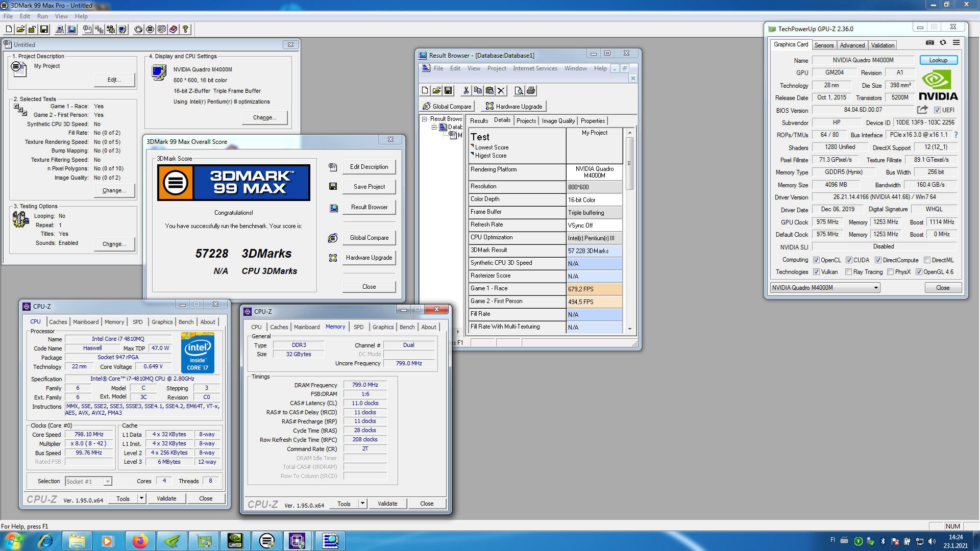The image size is (980, 551).
Task: Toggle the Vulkan checkbox in GPU-Z
Action: (x=816, y=272)
